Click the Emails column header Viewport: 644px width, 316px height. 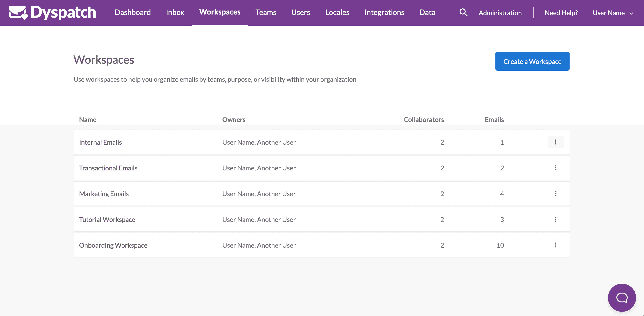tap(494, 120)
